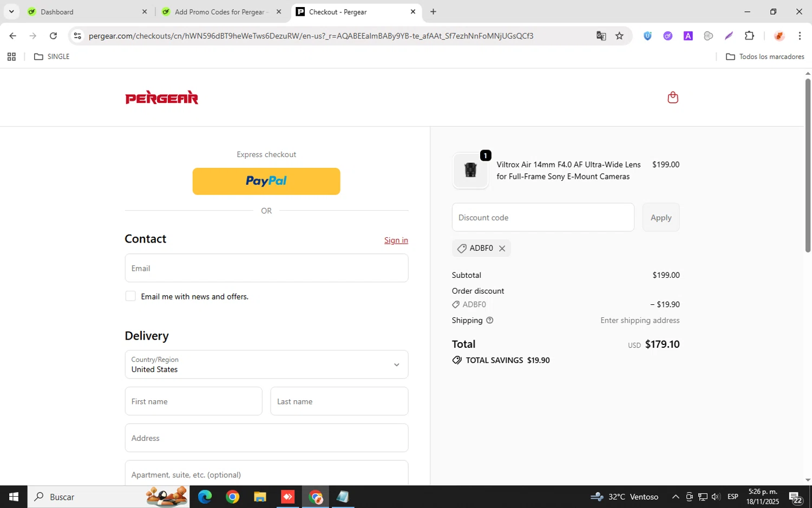Open the notepad taskbar icon
Viewport: 812px width, 508px height.
(x=343, y=497)
